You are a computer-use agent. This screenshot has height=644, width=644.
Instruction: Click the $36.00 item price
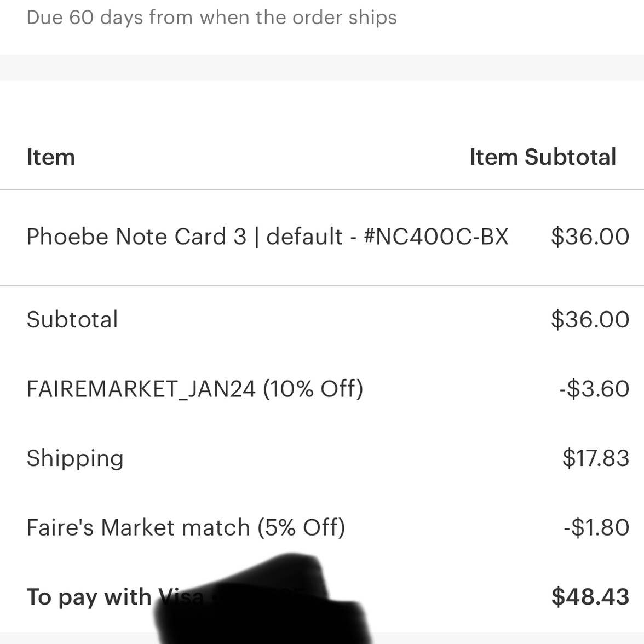[x=590, y=237]
